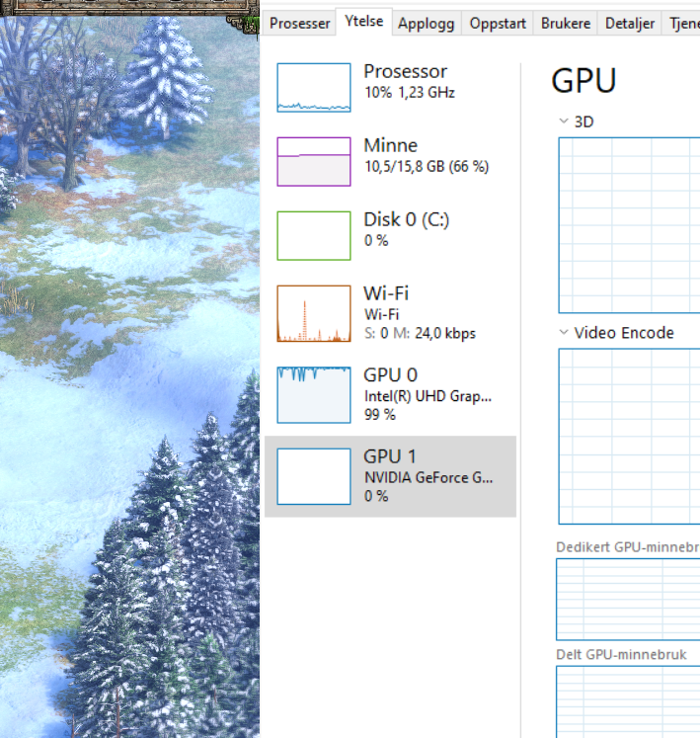Open the Oppstart tab

click(x=498, y=23)
